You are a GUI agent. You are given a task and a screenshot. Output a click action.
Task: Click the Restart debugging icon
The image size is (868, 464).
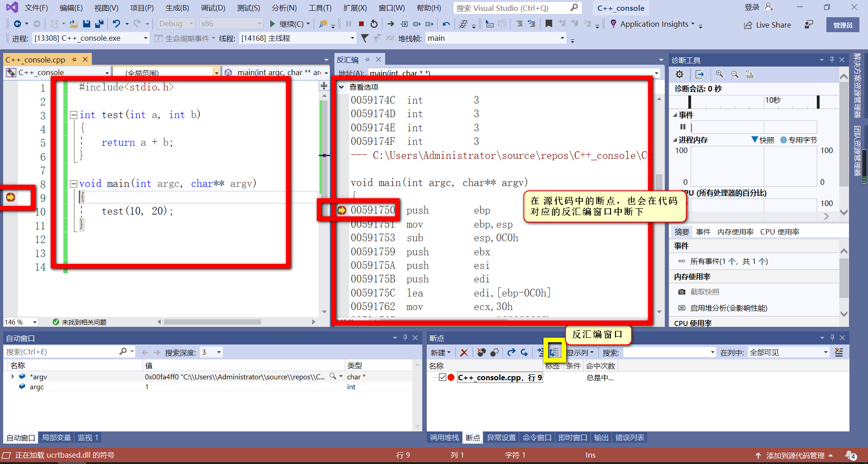374,24
